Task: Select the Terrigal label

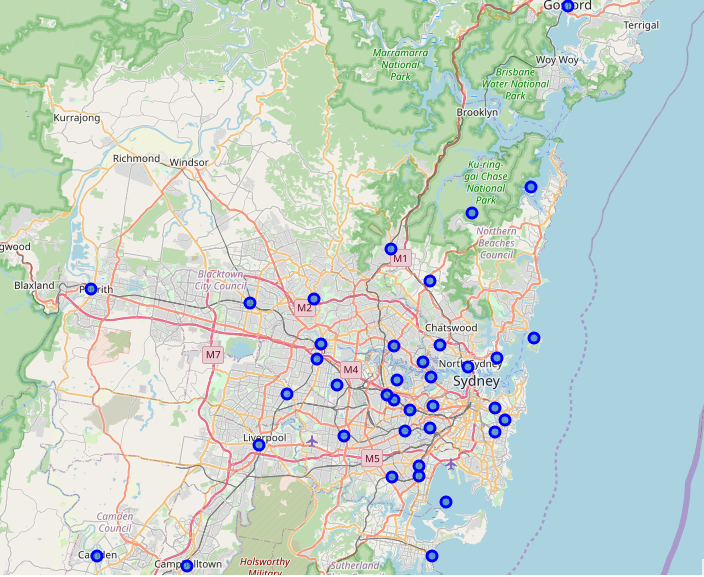Action: (x=641, y=25)
